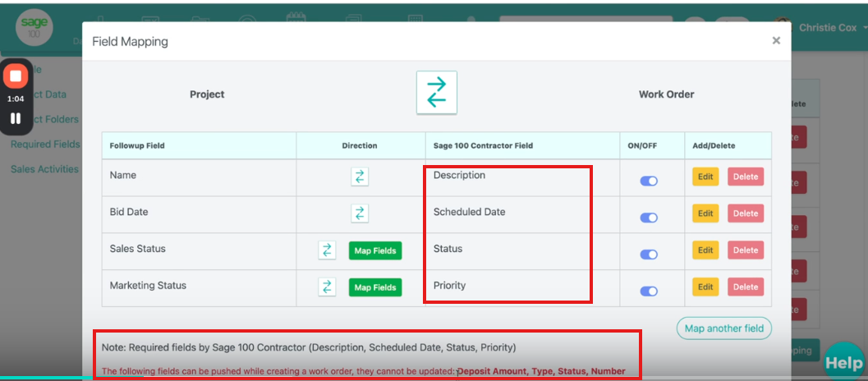Click Map another field button
The image size is (868, 381).
pyautogui.click(x=724, y=328)
